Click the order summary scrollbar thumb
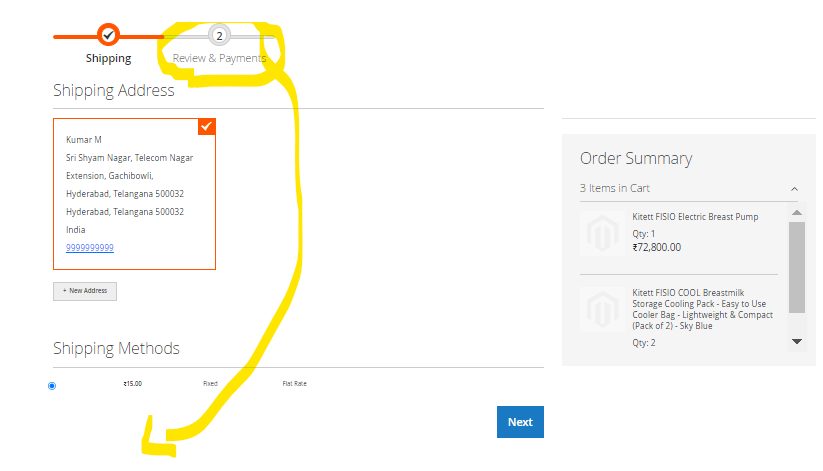This screenshot has height=471, width=823. (797, 267)
